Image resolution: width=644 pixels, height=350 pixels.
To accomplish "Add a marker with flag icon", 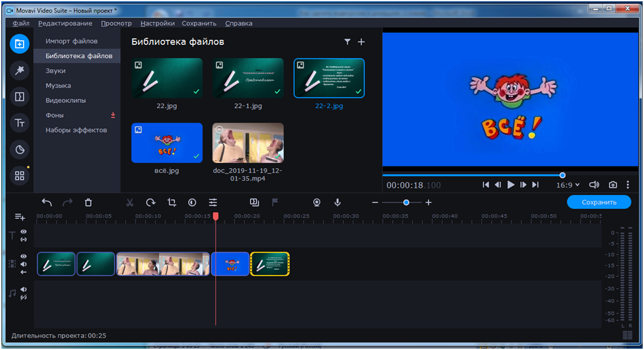I will [x=274, y=202].
